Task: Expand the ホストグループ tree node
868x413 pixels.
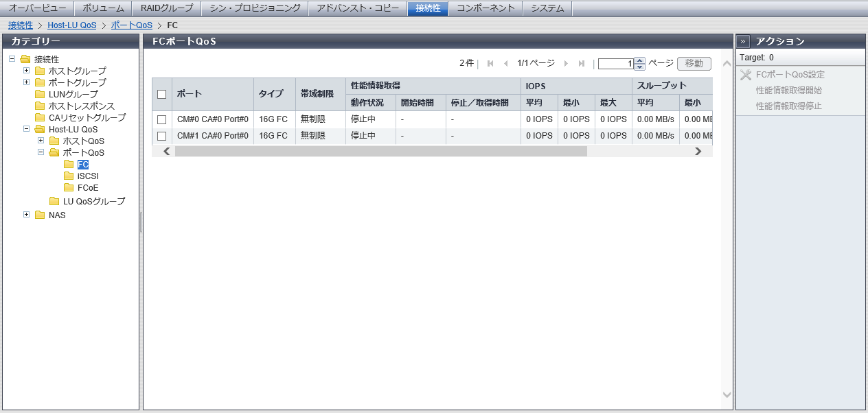Action: [x=27, y=71]
